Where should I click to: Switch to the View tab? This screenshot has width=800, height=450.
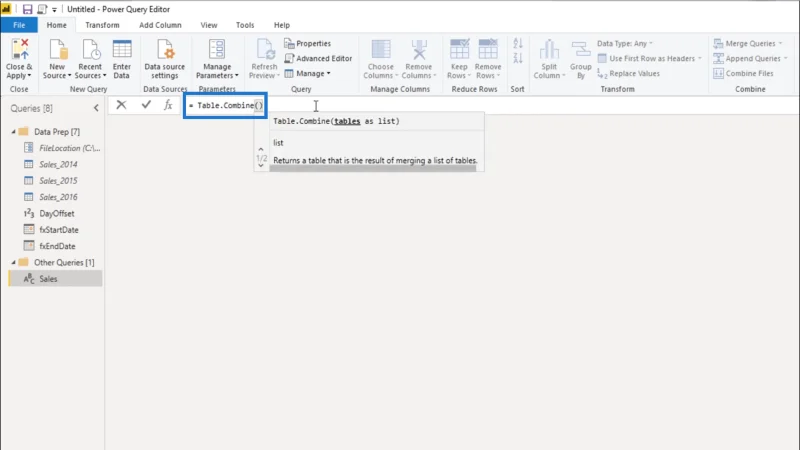click(209, 25)
